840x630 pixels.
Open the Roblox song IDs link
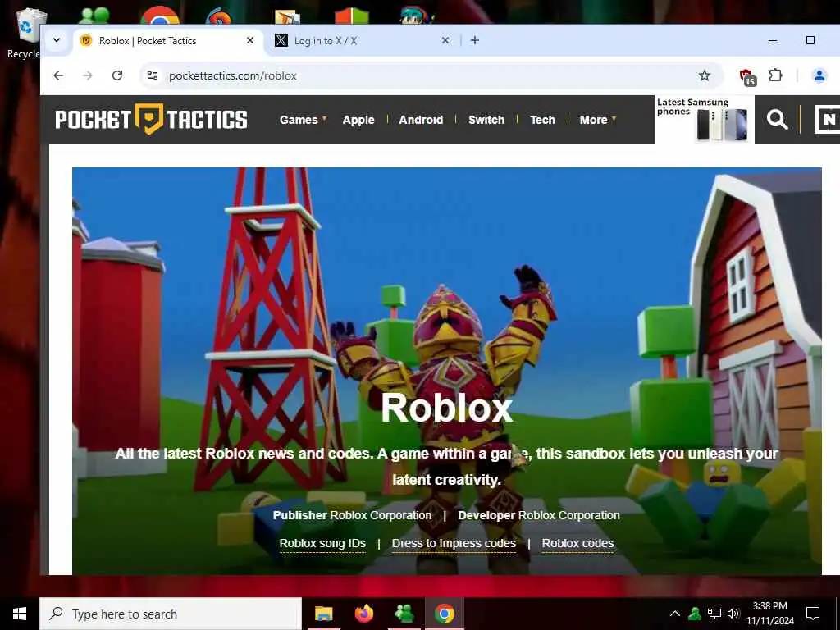322,543
